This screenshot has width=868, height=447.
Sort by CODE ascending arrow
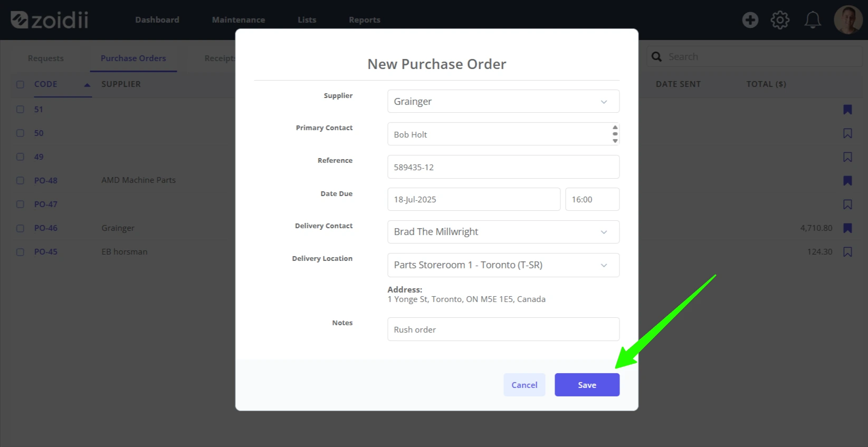[x=87, y=84]
